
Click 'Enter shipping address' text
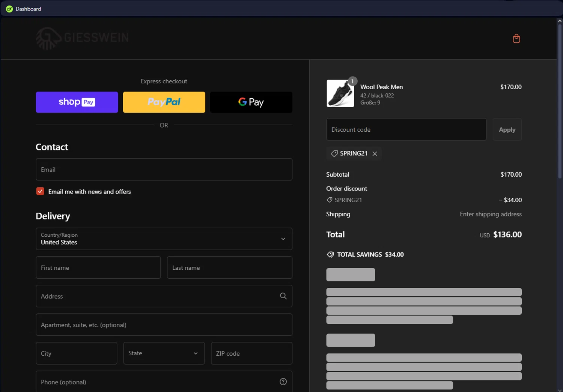491,214
